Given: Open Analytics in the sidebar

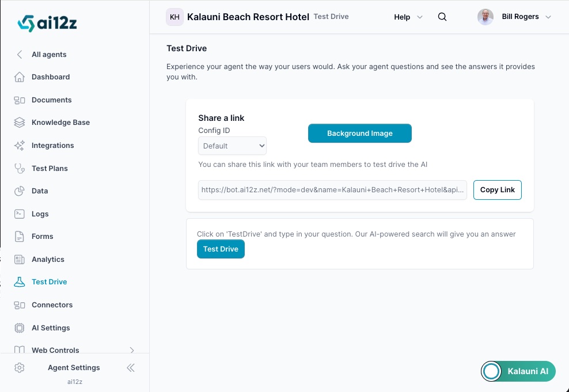Looking at the screenshot, I should [48, 260].
